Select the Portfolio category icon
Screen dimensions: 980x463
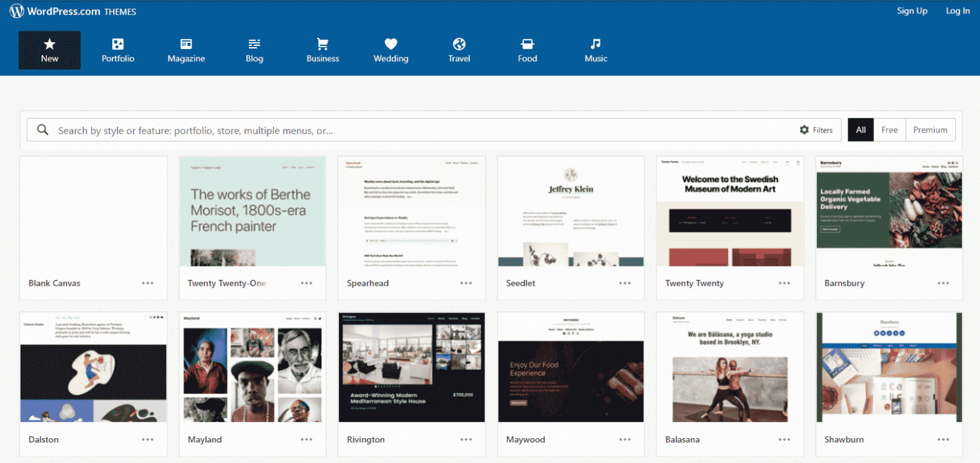(117, 50)
